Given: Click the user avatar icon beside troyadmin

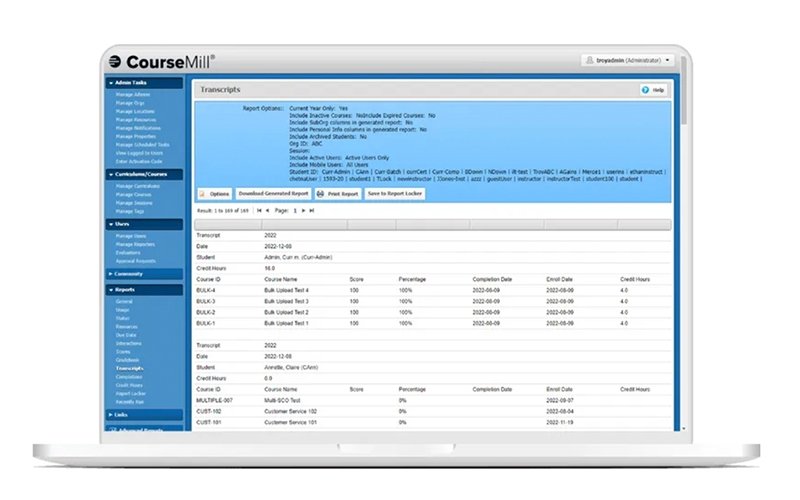Looking at the screenshot, I should click(x=590, y=60).
